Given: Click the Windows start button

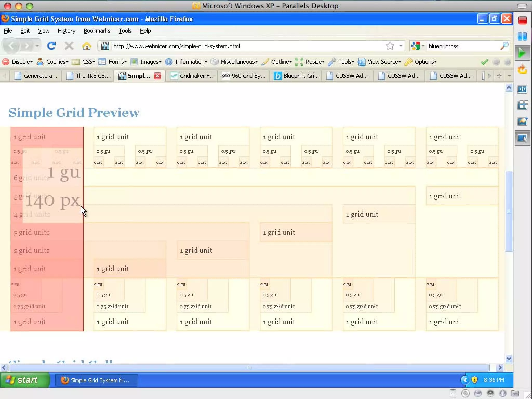Looking at the screenshot, I should (25, 380).
